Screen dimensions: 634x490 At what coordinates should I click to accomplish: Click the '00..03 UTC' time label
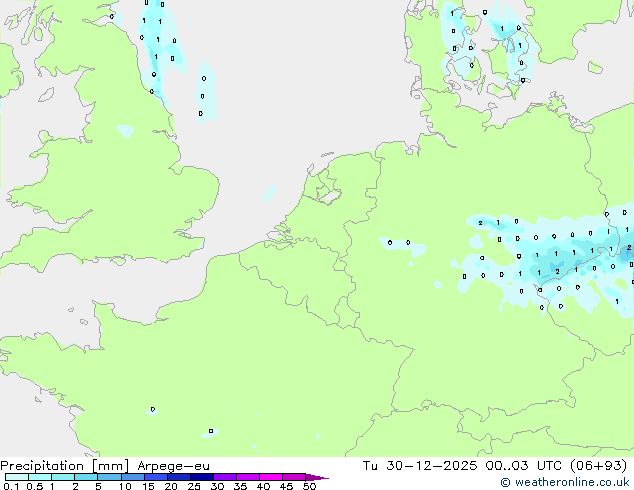(523, 466)
